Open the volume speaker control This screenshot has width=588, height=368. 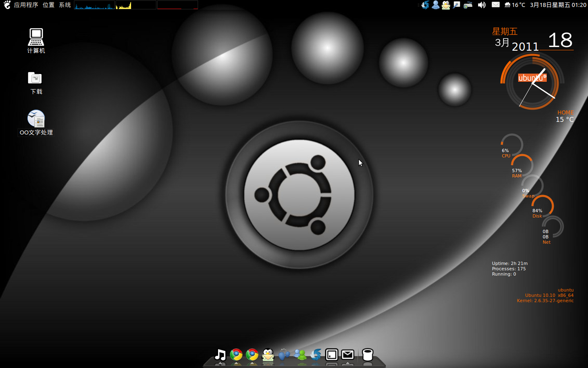pyautogui.click(x=482, y=5)
